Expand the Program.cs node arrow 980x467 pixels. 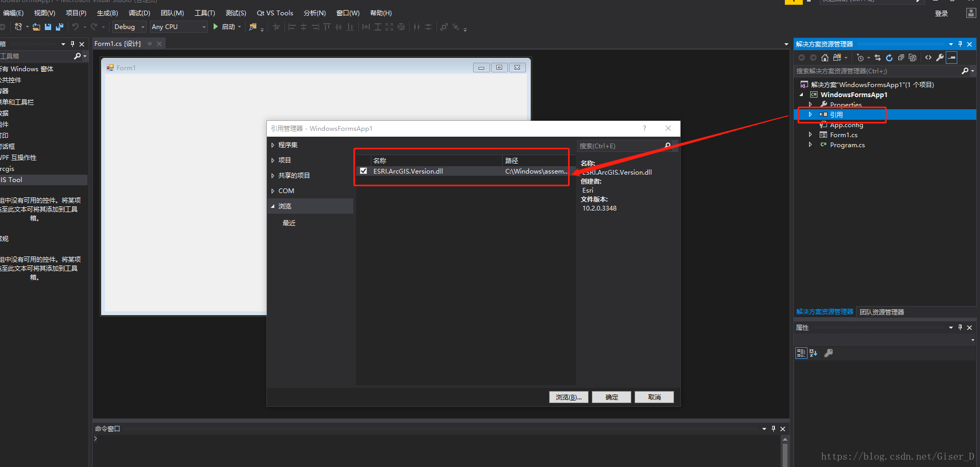[810, 145]
